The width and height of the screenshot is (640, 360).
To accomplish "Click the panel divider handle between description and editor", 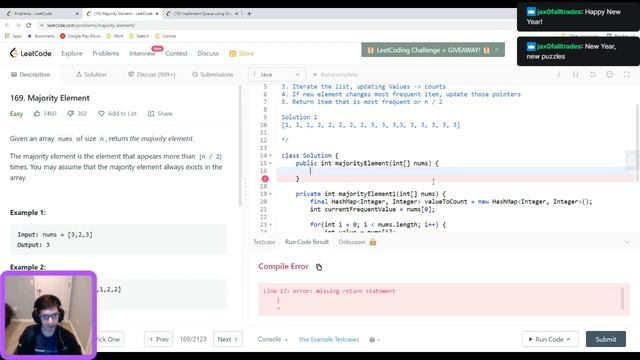I will click(x=246, y=189).
